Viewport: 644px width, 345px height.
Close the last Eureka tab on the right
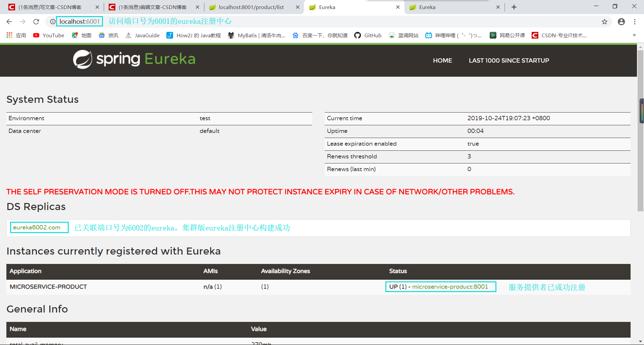[x=498, y=7]
